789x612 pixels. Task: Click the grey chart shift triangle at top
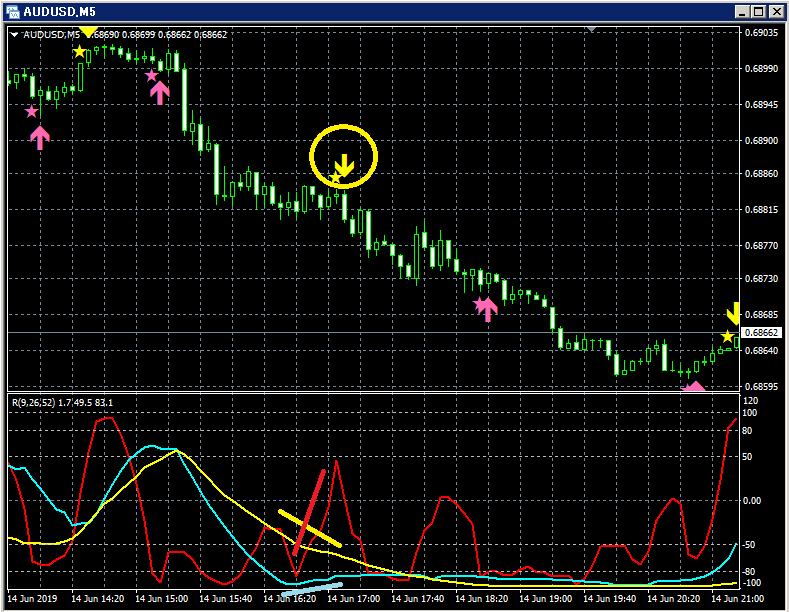592,30
